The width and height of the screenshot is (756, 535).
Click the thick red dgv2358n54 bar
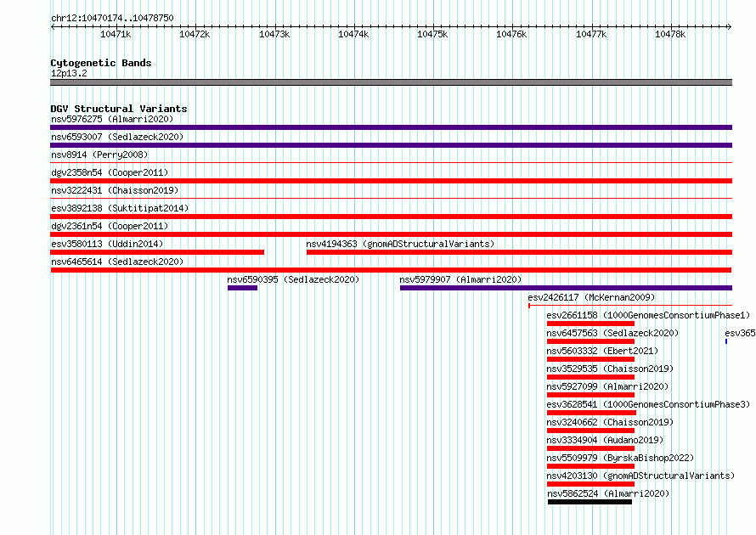[391, 181]
